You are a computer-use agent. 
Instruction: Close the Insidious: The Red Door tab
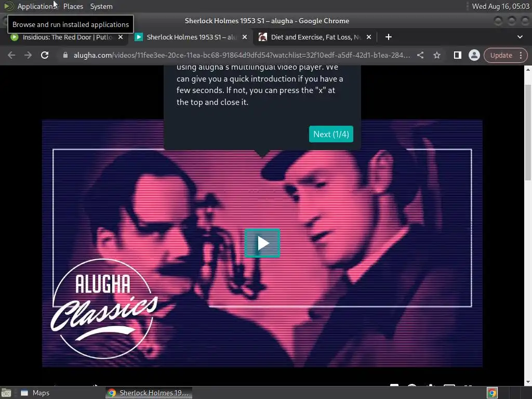[121, 37]
